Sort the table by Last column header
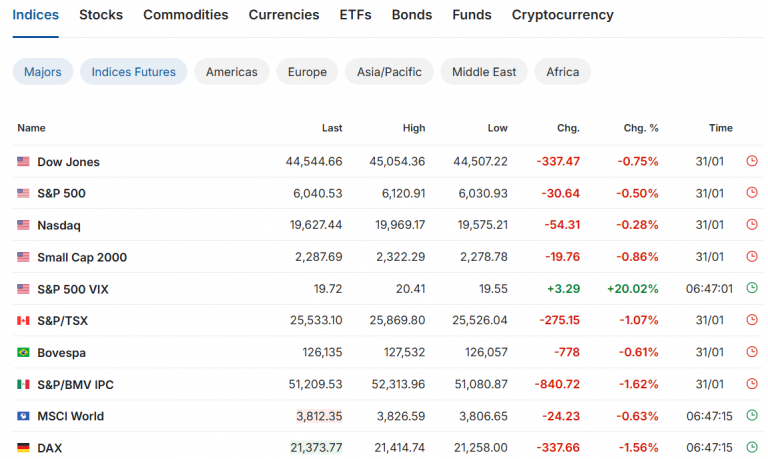The width and height of the screenshot is (768, 459). pyautogui.click(x=332, y=128)
